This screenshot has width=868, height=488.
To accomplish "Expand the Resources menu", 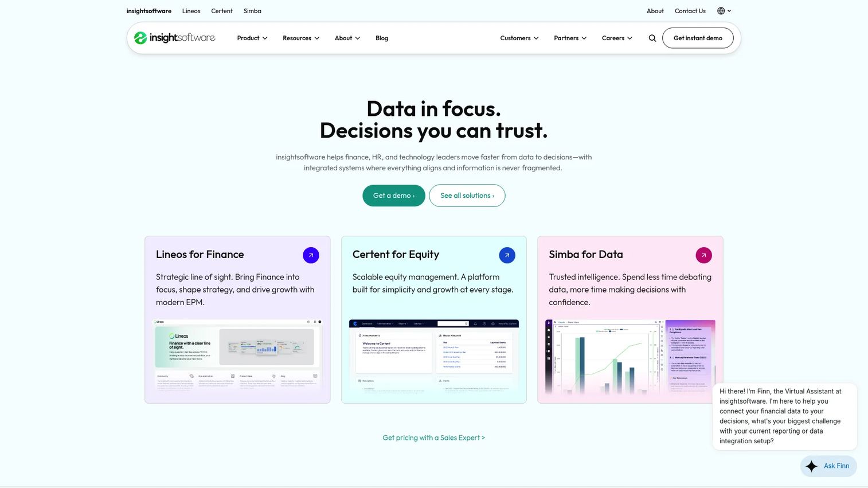I will pos(301,38).
